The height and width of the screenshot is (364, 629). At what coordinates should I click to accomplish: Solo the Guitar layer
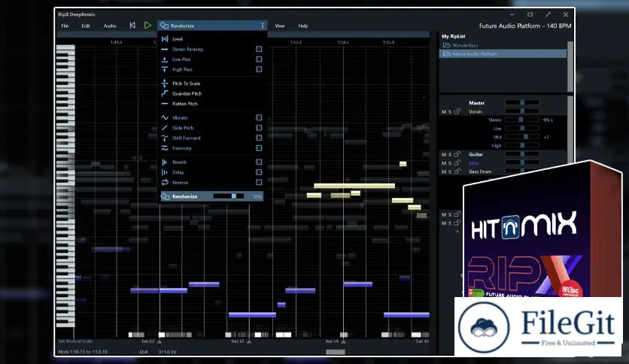(450, 154)
